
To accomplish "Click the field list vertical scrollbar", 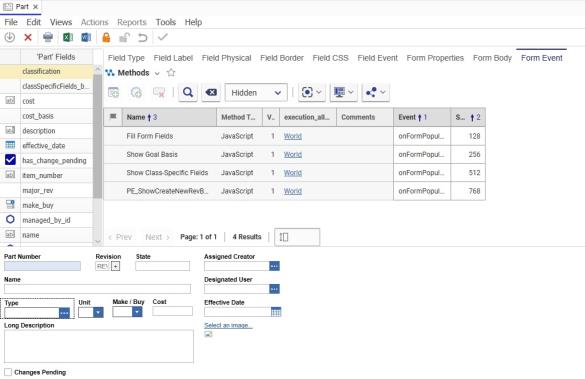I will pos(97,136).
